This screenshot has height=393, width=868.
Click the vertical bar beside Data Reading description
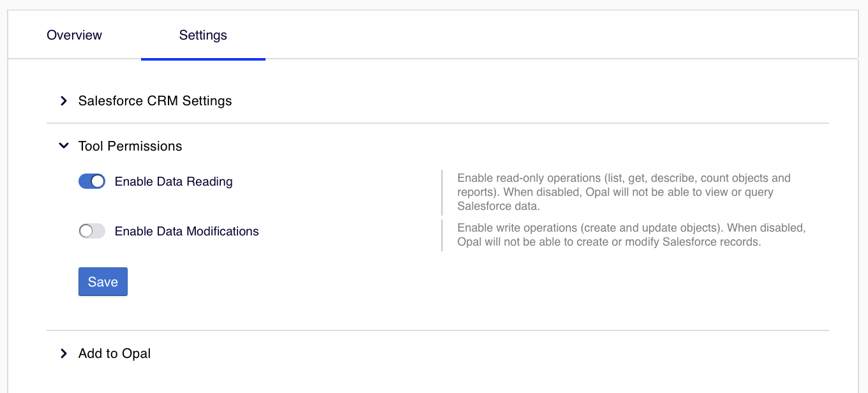coord(442,192)
